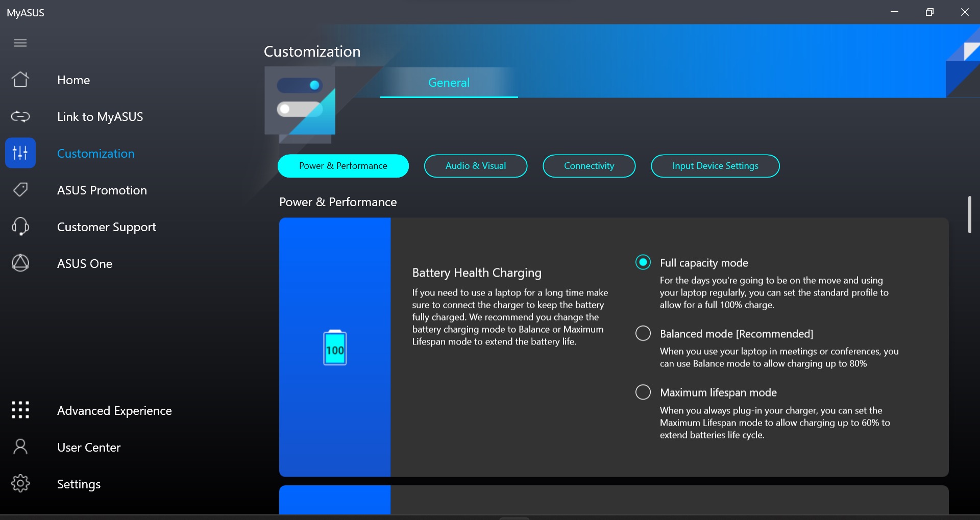Select the Power & Performance pill button
This screenshot has width=980, height=520.
coord(343,166)
